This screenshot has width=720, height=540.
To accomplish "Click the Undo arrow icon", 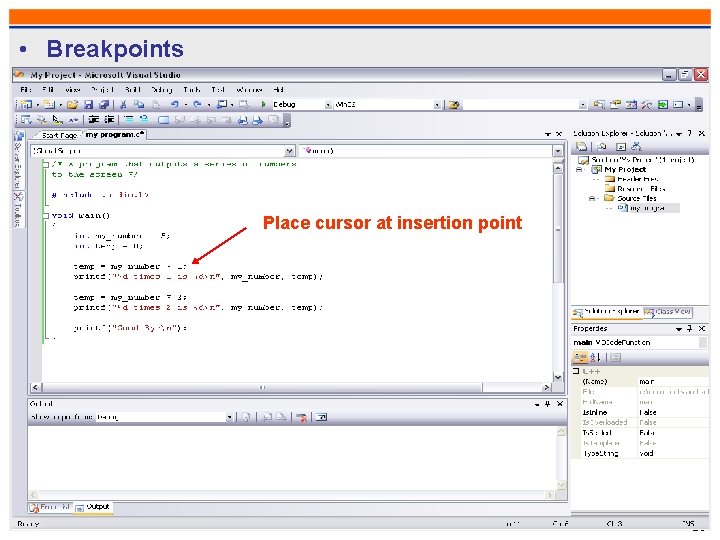I will 174,105.
